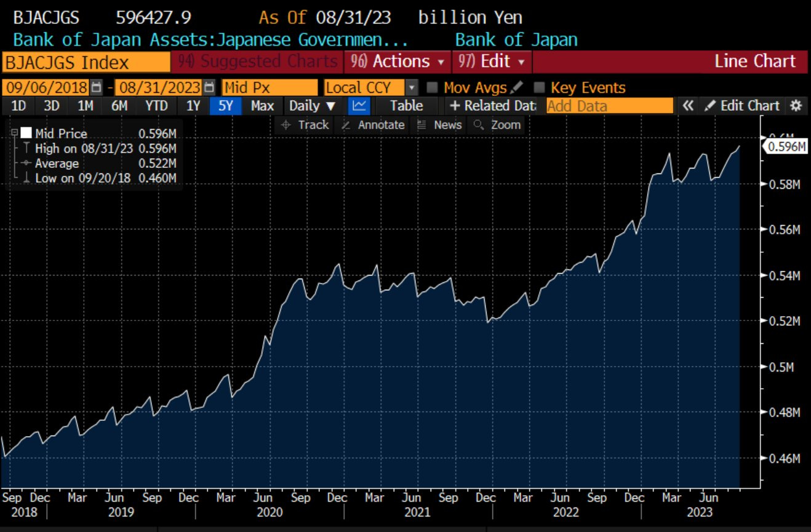Switch to the Max time range
Image resolution: width=811 pixels, height=532 pixels.
[262, 106]
